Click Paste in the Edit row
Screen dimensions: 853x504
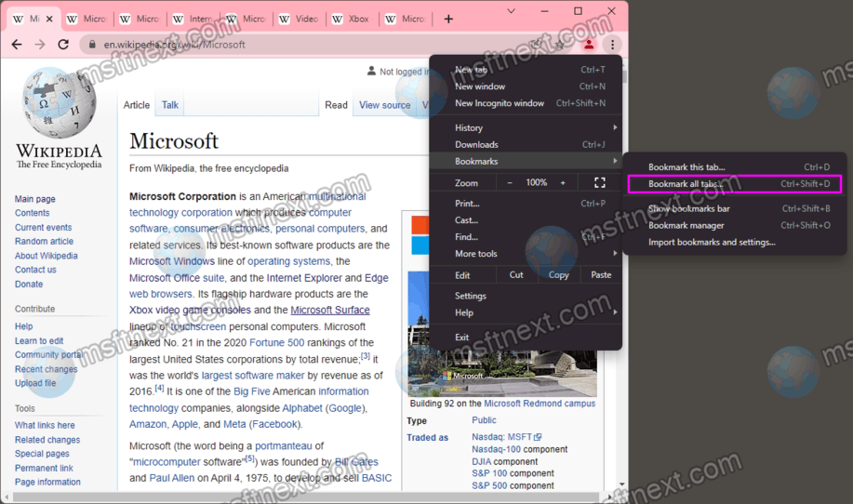(601, 275)
